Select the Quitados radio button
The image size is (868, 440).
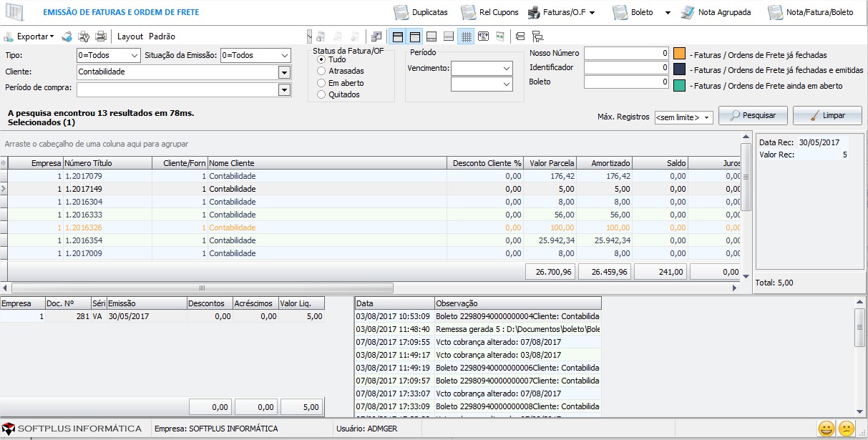(321, 94)
